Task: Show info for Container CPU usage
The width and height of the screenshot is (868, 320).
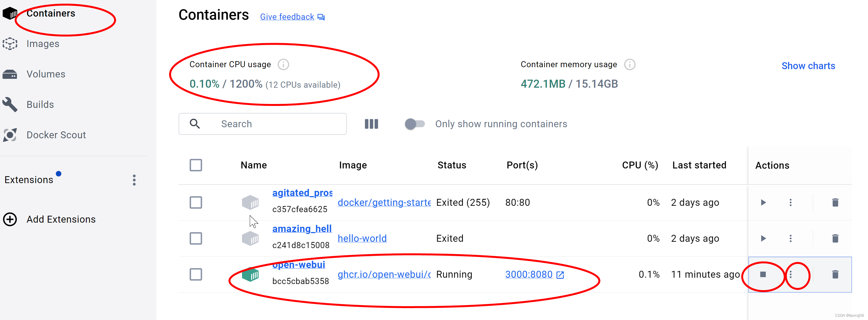Action: [x=283, y=64]
